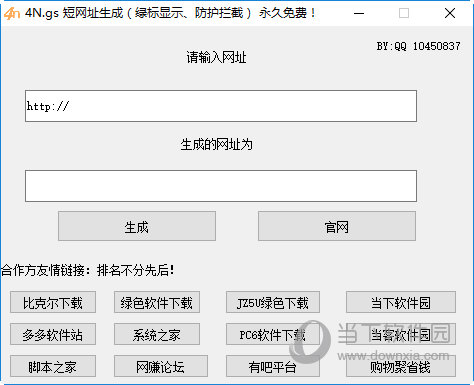Image resolution: width=474 pixels, height=385 pixels.
Task: Open the 当下软件园 partner link
Action: (401, 302)
